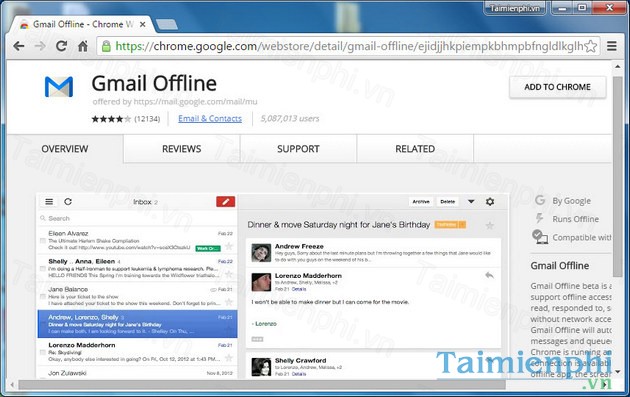Image resolution: width=630 pixels, height=397 pixels.
Task: Click the page scrollbar up arrow
Action: point(618,66)
